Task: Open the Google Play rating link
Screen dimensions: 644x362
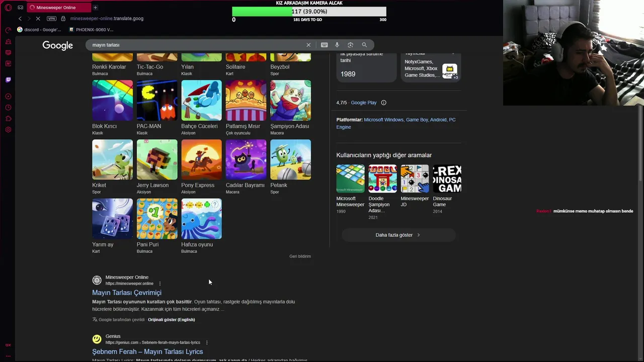Action: coord(363,103)
